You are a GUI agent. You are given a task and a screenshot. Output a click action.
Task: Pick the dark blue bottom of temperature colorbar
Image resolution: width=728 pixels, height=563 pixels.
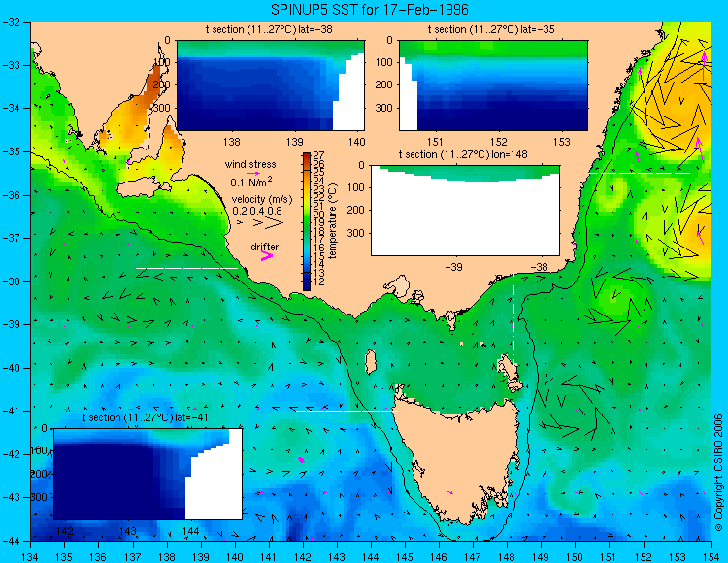click(307, 284)
